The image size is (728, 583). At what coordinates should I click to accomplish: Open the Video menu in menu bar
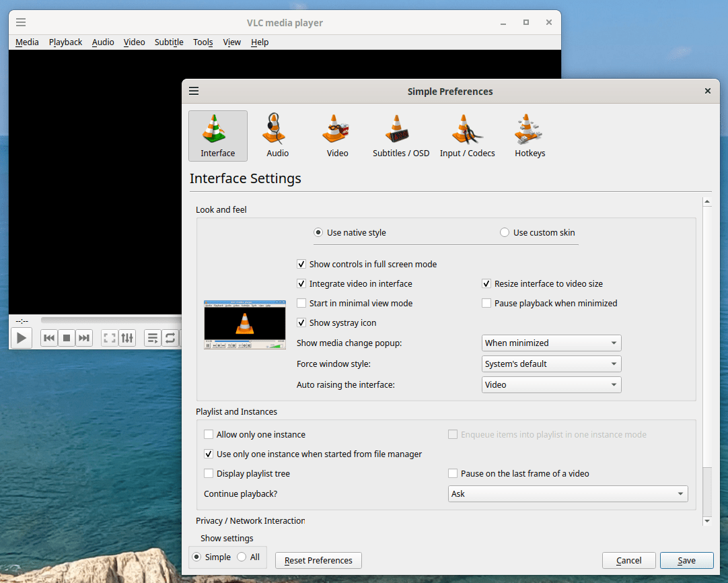coord(134,42)
